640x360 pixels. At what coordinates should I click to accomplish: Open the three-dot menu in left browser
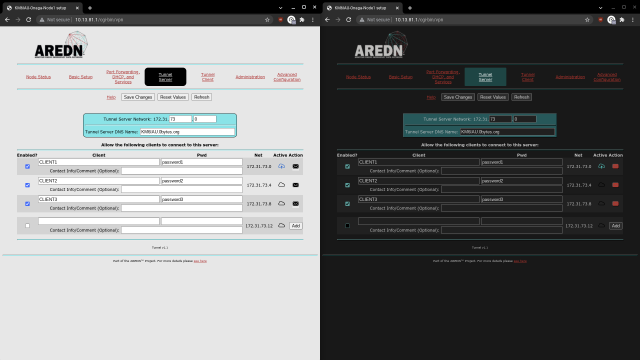313,20
